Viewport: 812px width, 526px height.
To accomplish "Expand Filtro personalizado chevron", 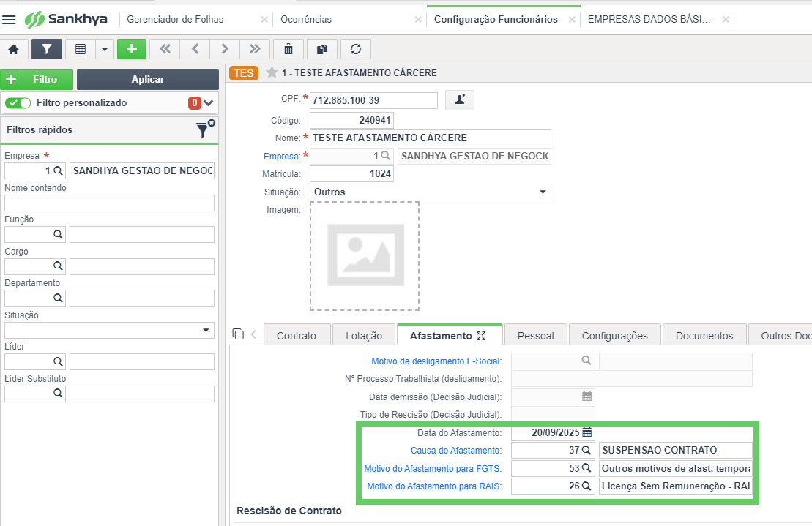I will pos(209,103).
